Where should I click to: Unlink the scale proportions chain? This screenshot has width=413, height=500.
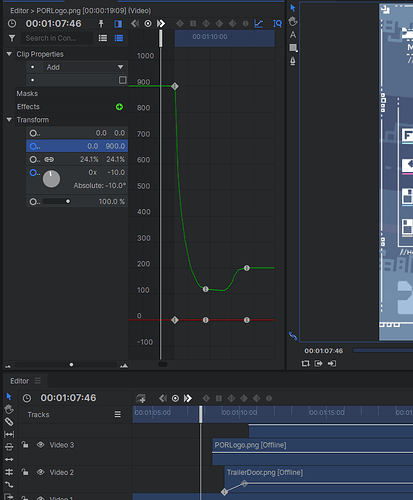(x=49, y=159)
